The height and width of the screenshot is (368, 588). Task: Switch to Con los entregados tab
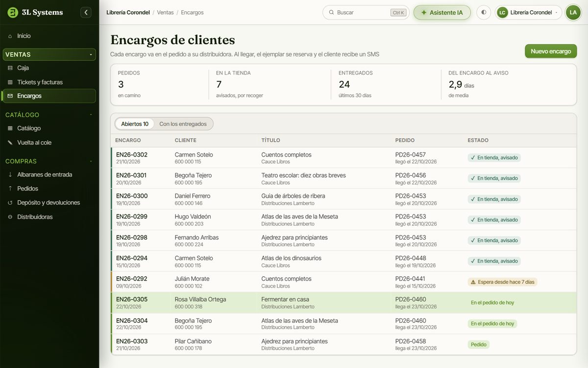coord(183,124)
